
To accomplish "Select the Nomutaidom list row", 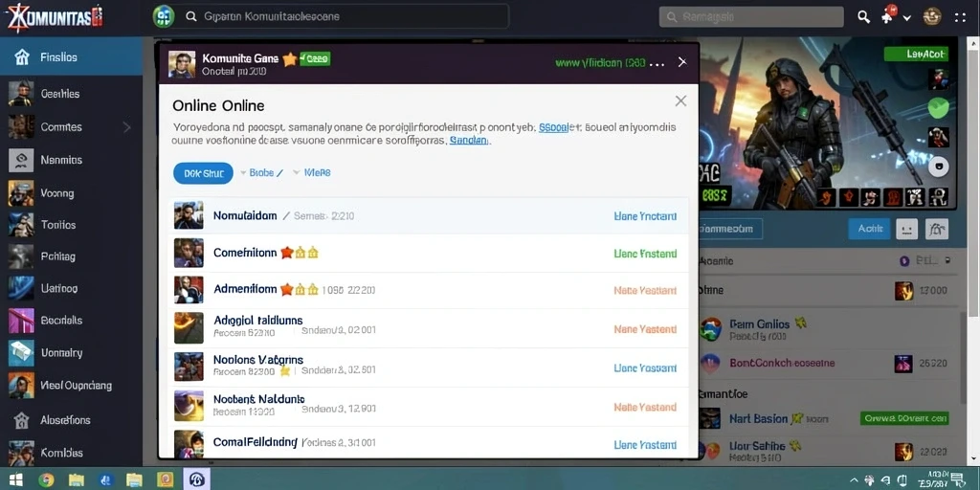I will point(429,215).
